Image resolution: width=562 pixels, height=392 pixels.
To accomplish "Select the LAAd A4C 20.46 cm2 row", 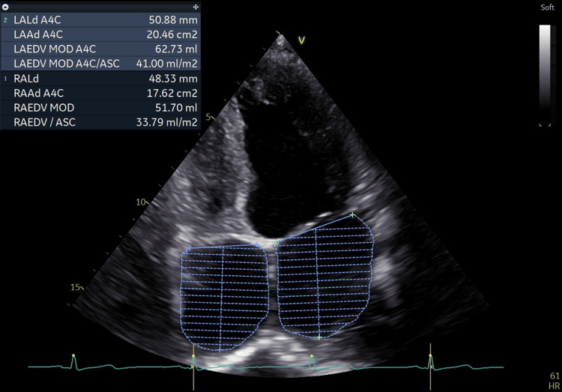I will [x=100, y=34].
